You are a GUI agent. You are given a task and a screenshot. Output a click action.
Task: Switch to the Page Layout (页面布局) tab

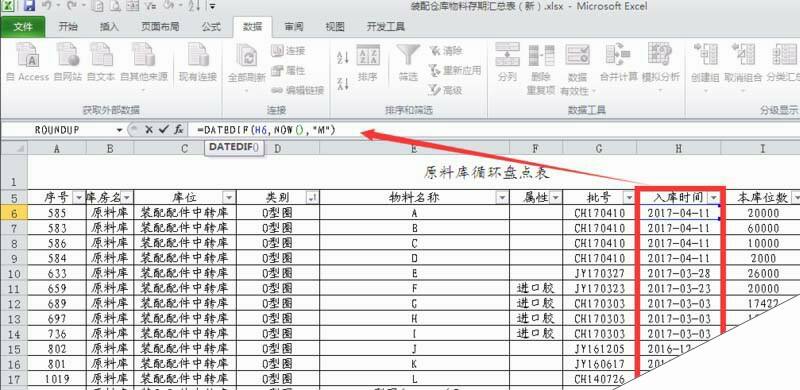click(x=160, y=27)
